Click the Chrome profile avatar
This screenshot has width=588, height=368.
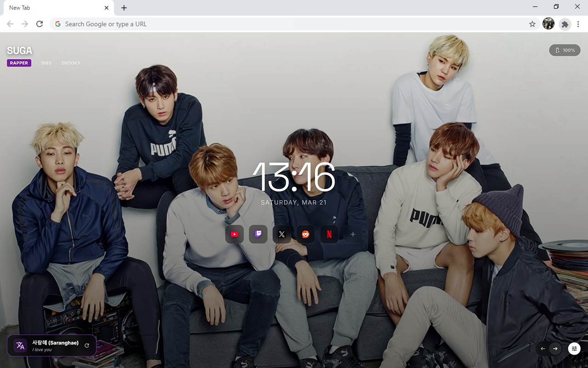(548, 23)
